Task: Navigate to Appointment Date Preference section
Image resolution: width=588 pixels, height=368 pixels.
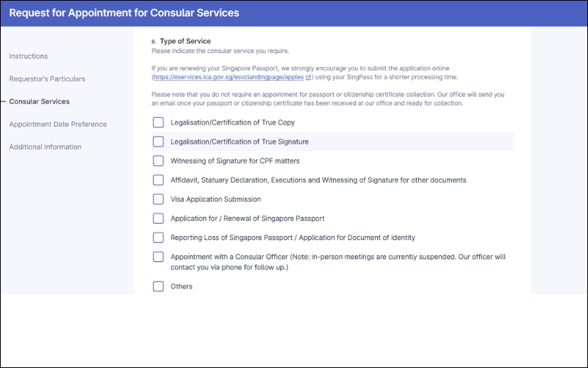Action: [x=57, y=124]
